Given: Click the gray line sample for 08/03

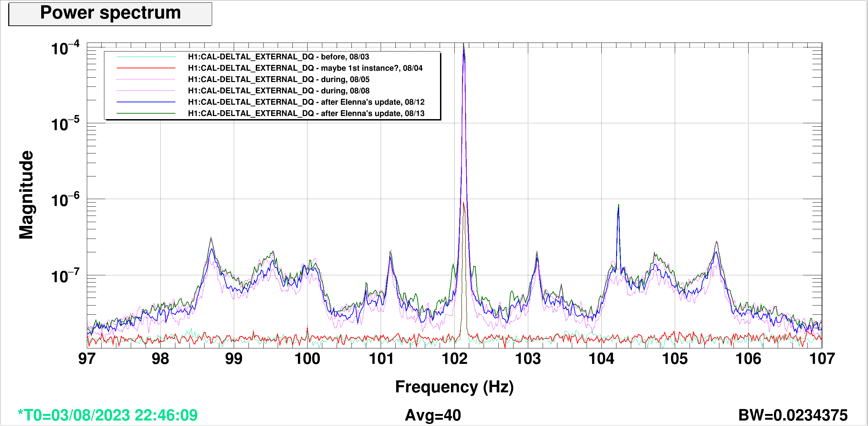Looking at the screenshot, I should pyautogui.click(x=146, y=57).
